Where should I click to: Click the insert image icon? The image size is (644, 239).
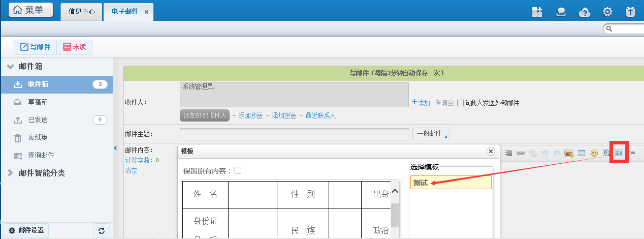pos(569,153)
